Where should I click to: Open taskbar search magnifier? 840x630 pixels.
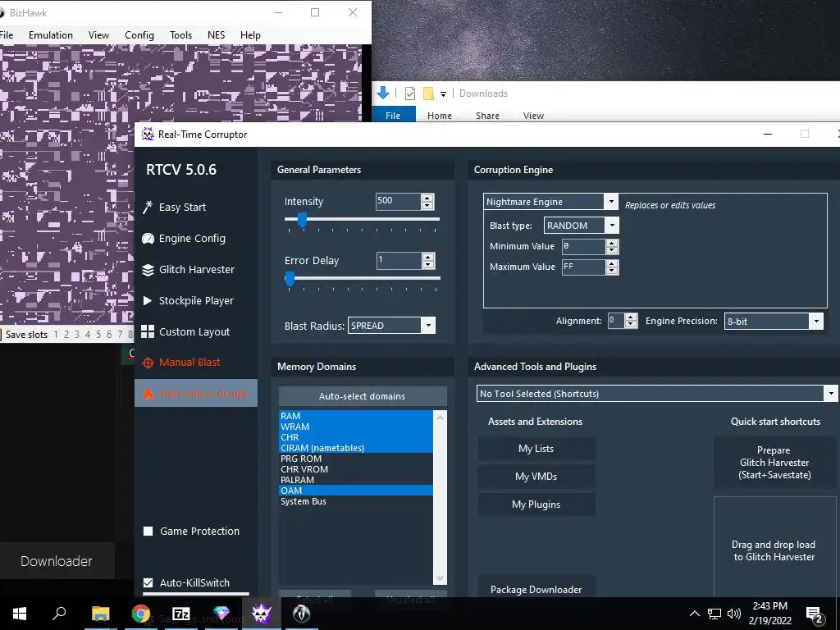pos(59,614)
